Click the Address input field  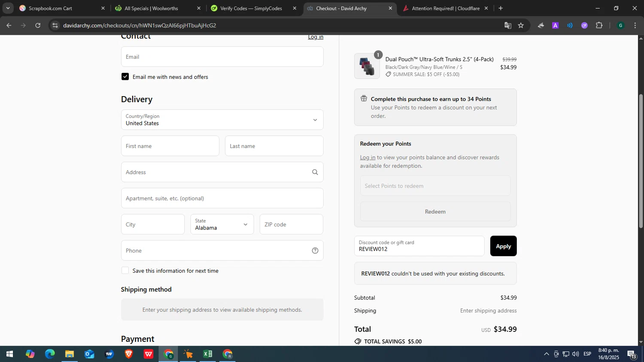click(x=222, y=172)
